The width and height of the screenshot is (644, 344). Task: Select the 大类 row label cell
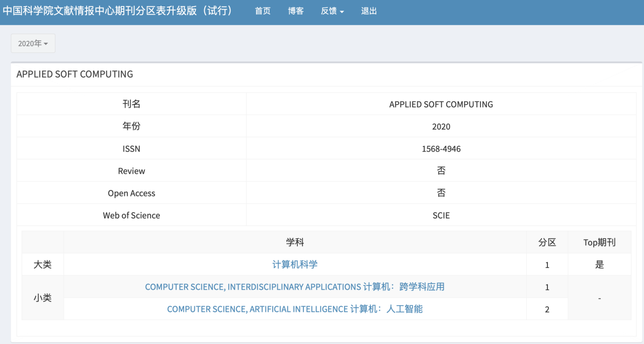42,264
